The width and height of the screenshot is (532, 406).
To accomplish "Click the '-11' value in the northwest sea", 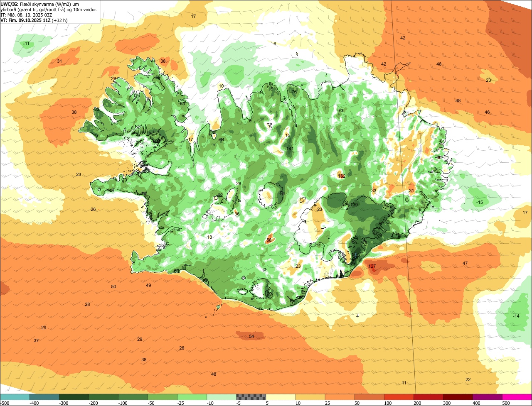I will point(26,44).
